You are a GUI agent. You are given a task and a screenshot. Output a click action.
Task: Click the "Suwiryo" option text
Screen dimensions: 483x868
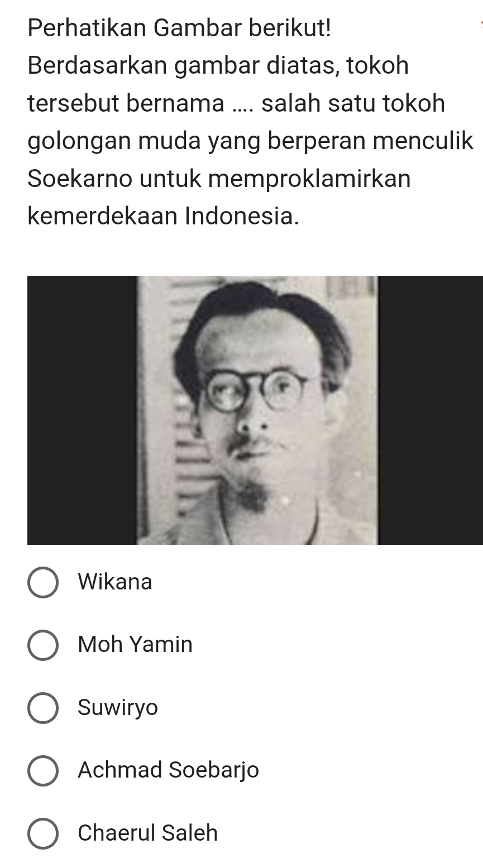(x=118, y=708)
